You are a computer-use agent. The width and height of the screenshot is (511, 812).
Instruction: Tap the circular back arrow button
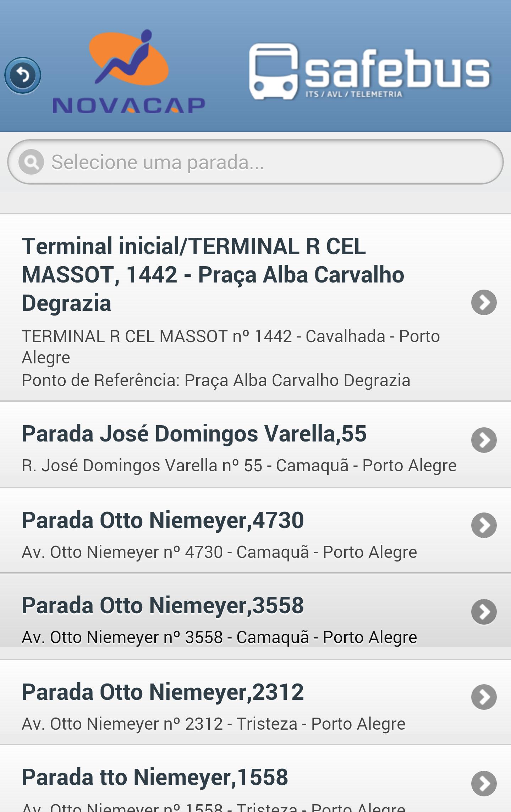click(23, 75)
